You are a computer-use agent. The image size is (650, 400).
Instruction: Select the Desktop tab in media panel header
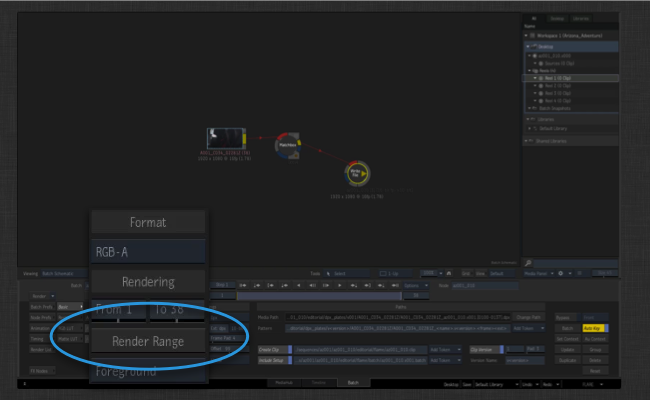557,19
